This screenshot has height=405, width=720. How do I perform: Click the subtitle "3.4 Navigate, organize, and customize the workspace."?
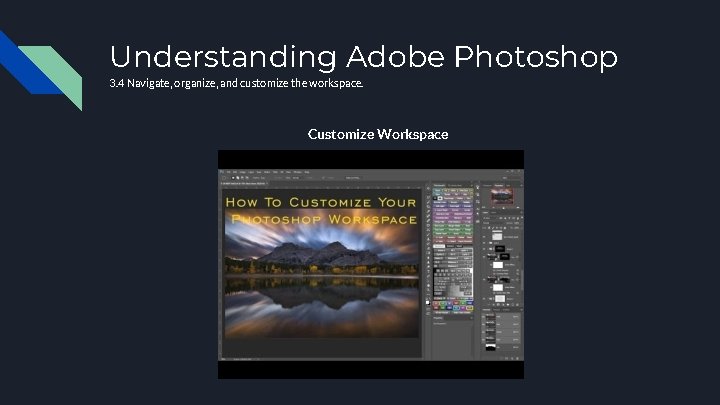point(236,83)
